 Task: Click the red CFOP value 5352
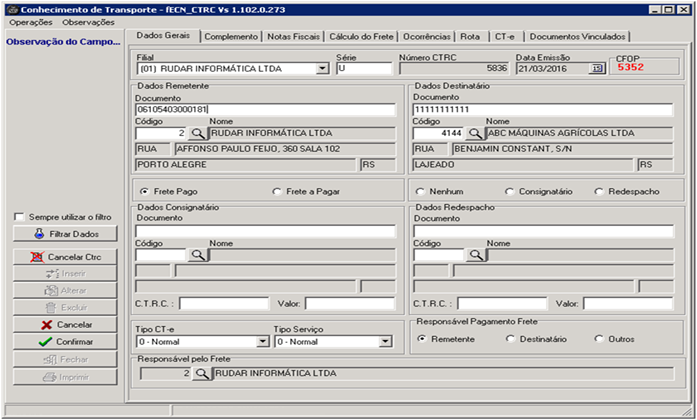[630, 68]
